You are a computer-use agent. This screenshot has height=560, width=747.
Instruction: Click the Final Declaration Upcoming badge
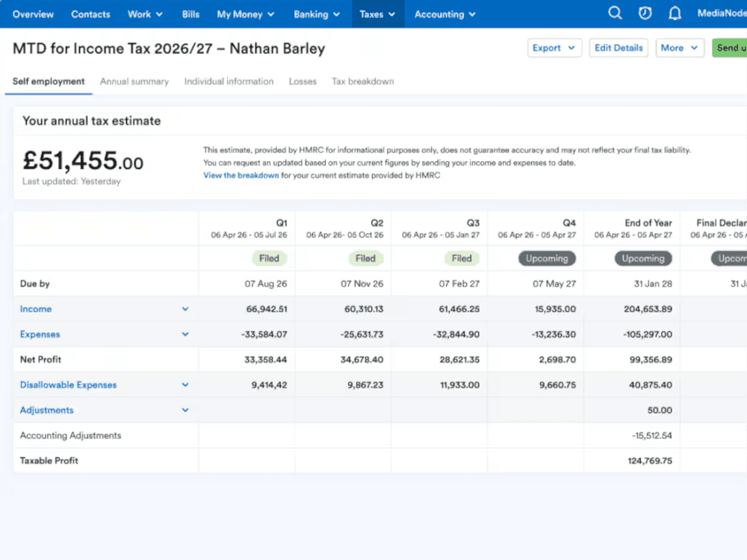(x=729, y=258)
